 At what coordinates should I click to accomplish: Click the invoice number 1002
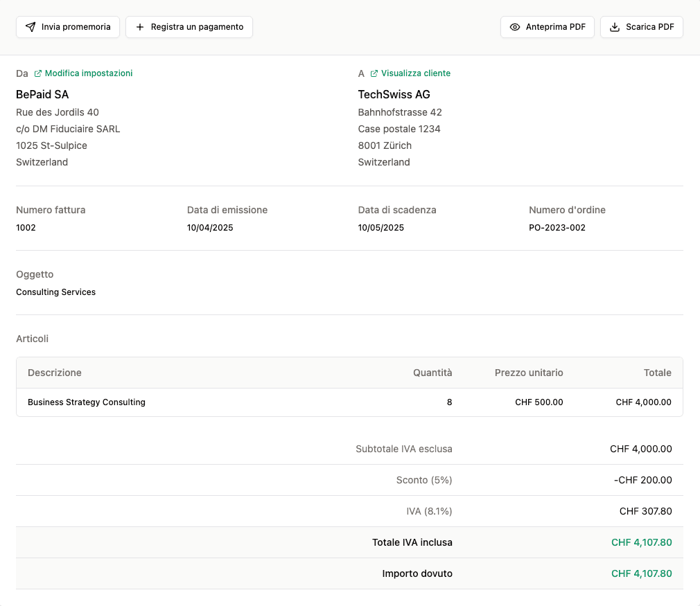26,228
